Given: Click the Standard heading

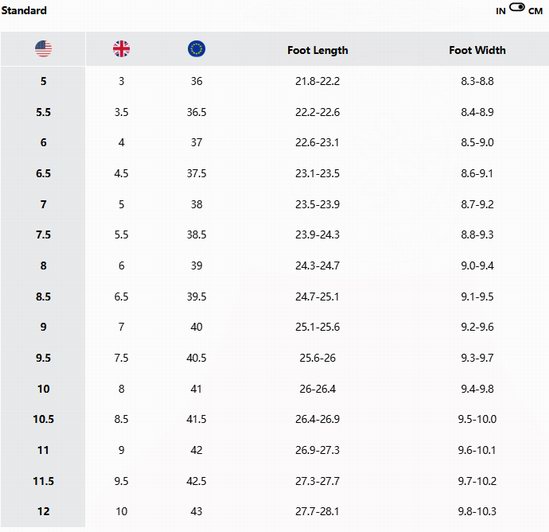Looking at the screenshot, I should tap(24, 11).
